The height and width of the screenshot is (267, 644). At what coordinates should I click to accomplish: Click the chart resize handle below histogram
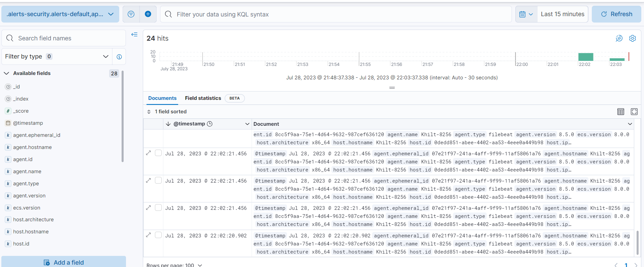point(392,88)
